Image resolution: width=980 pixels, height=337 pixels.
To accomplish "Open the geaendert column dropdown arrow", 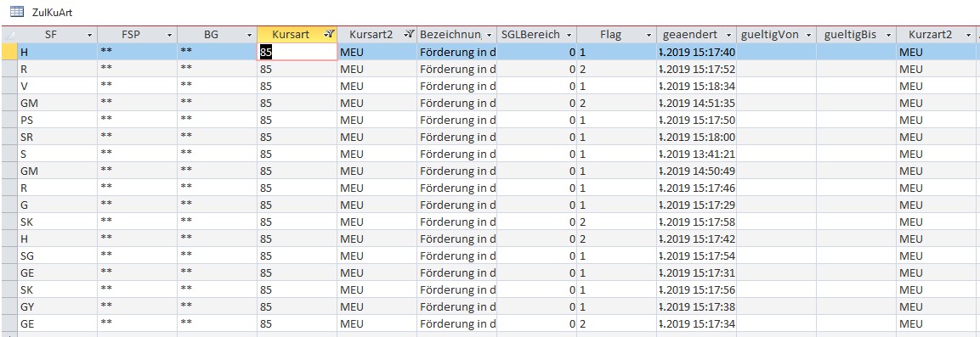I will (x=728, y=36).
